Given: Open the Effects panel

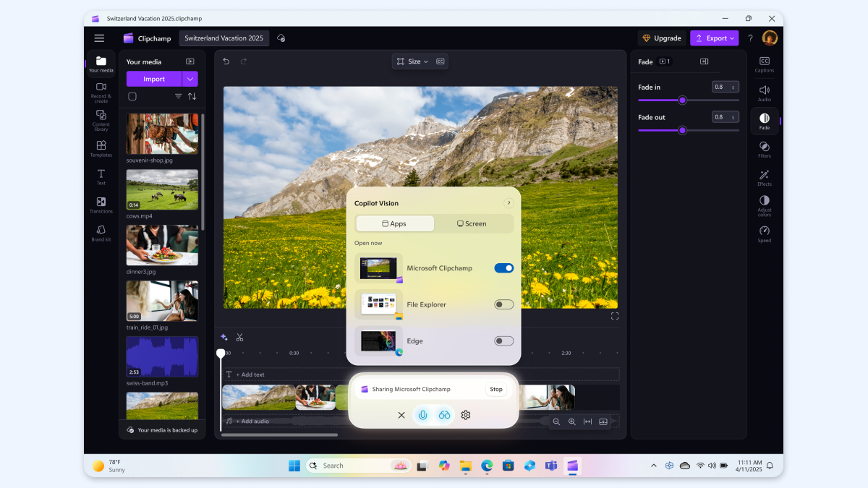Looking at the screenshot, I should [764, 178].
